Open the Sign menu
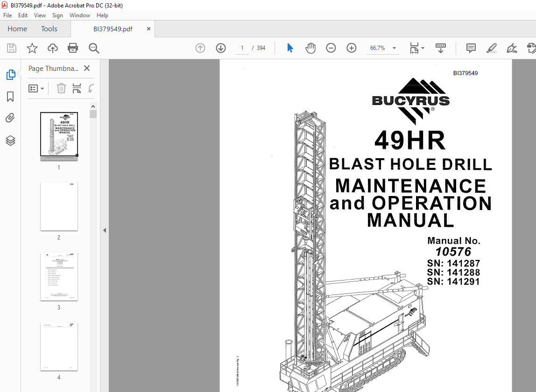The height and width of the screenshot is (392, 536). pos(57,15)
